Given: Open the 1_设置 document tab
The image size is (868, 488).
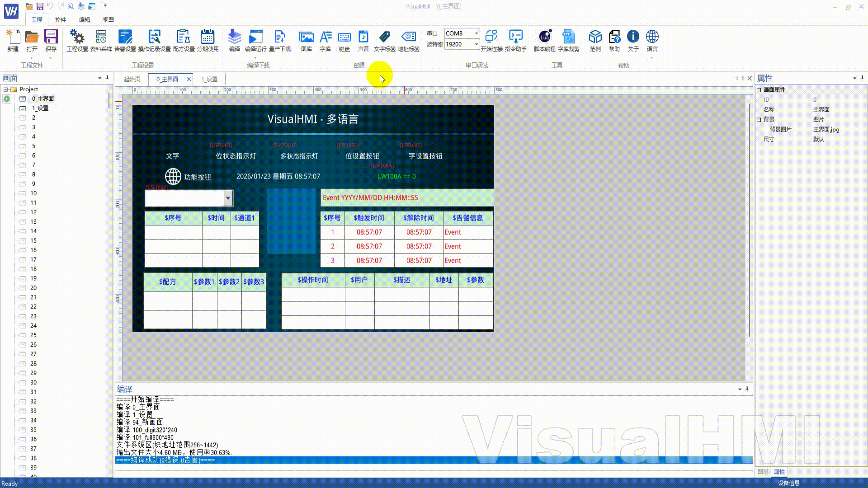Looking at the screenshot, I should tap(209, 79).
